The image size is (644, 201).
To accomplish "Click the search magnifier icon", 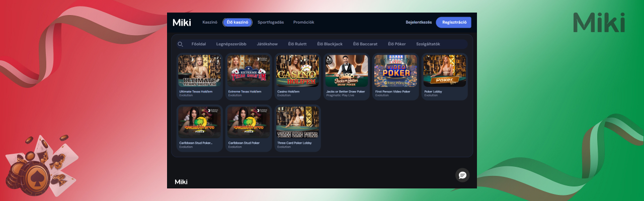I will pyautogui.click(x=180, y=44).
